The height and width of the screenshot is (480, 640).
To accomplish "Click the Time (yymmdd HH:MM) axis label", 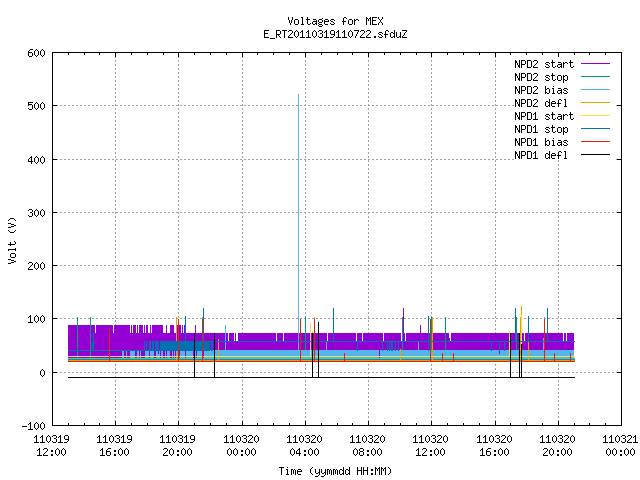I will coord(335,471).
